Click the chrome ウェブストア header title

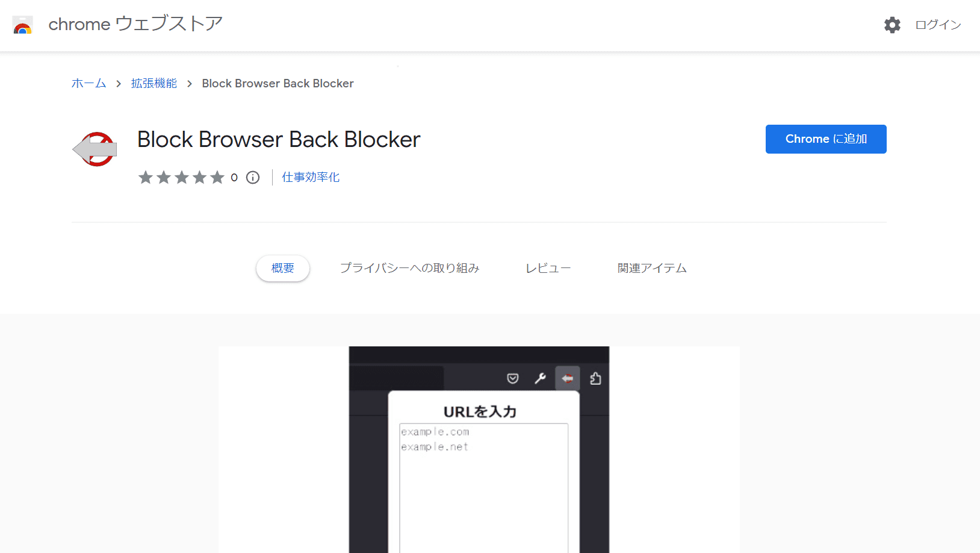pyautogui.click(x=135, y=24)
